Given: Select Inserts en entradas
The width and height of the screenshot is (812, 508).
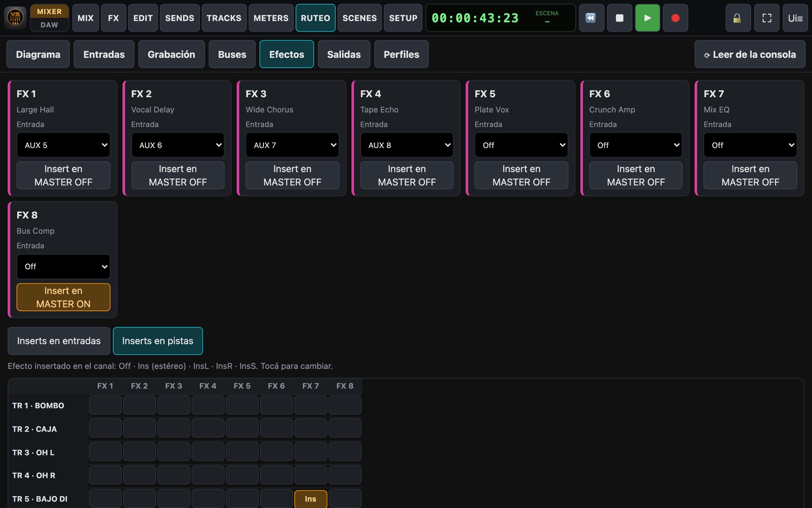Looking at the screenshot, I should 59,341.
